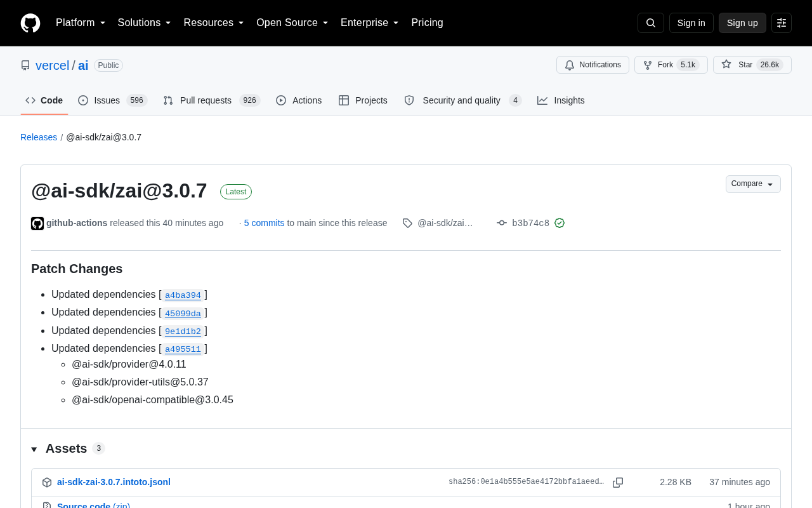This screenshot has width=812, height=508.
Task: Open the Pull requests tab
Action: pos(211,100)
